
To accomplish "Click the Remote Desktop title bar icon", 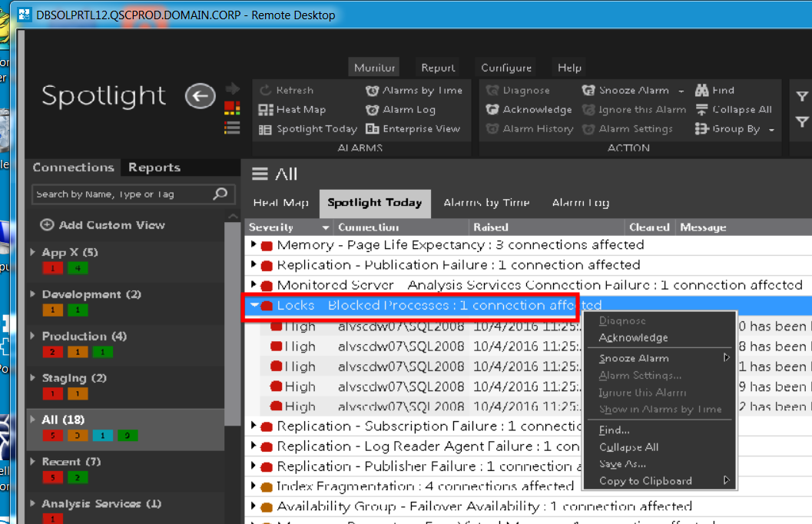I will pos(25,15).
